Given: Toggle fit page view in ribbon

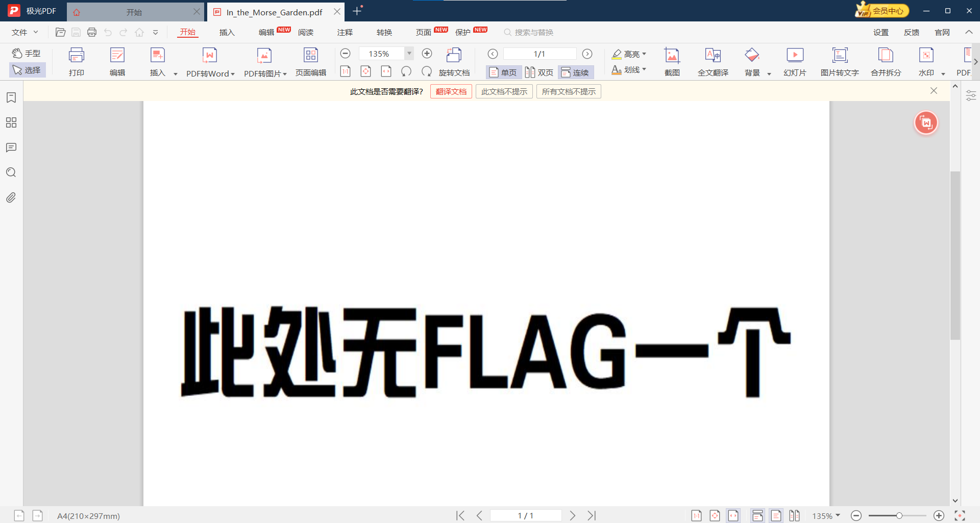Looking at the screenshot, I should tap(366, 71).
